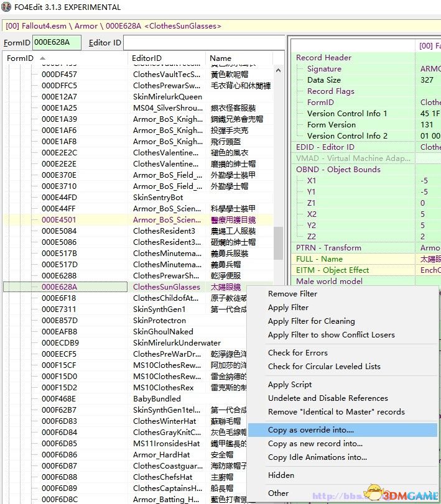
Task: Select record 000E1A39 row
Action: click(138, 119)
